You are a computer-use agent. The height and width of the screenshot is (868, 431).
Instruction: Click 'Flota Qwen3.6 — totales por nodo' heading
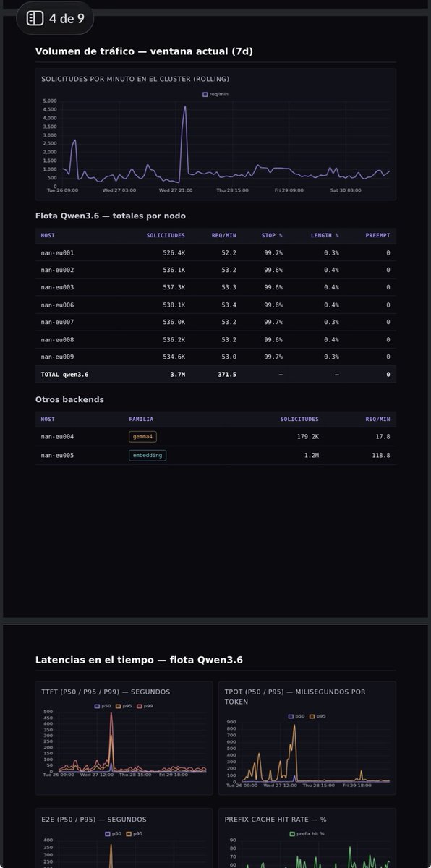111,216
